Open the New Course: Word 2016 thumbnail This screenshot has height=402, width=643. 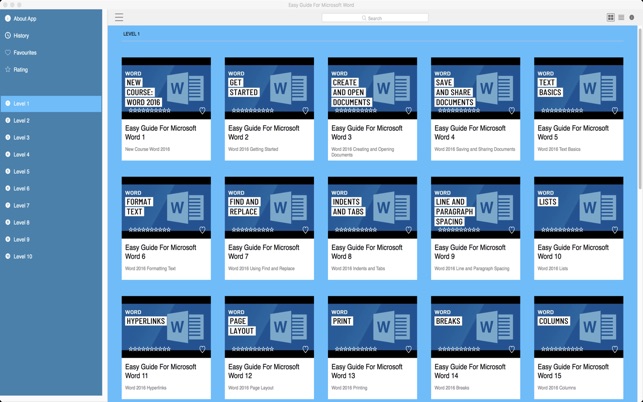pyautogui.click(x=166, y=88)
